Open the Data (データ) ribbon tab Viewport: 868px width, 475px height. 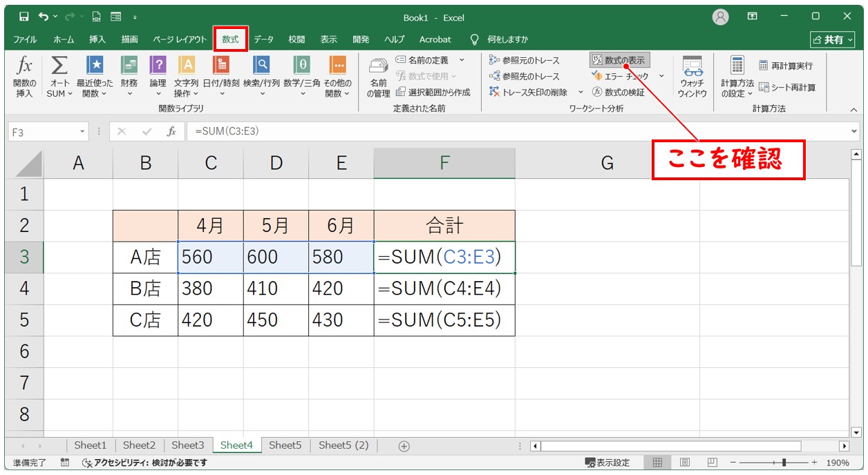[x=263, y=39]
